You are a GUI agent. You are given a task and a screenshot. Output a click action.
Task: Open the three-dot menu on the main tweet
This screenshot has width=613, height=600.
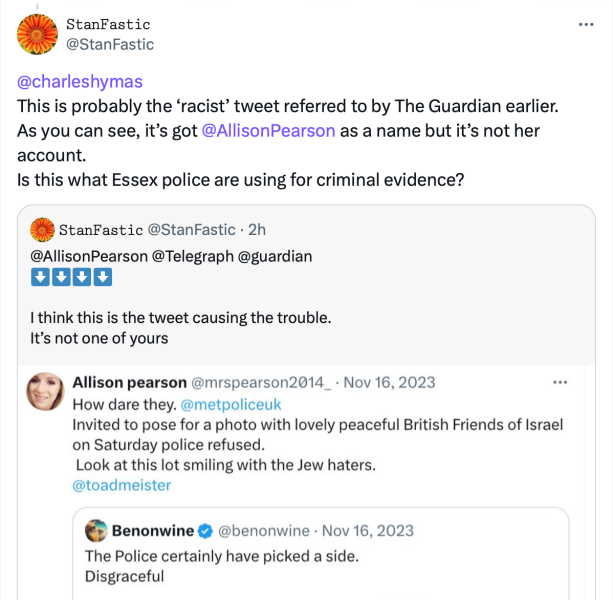coord(587,24)
